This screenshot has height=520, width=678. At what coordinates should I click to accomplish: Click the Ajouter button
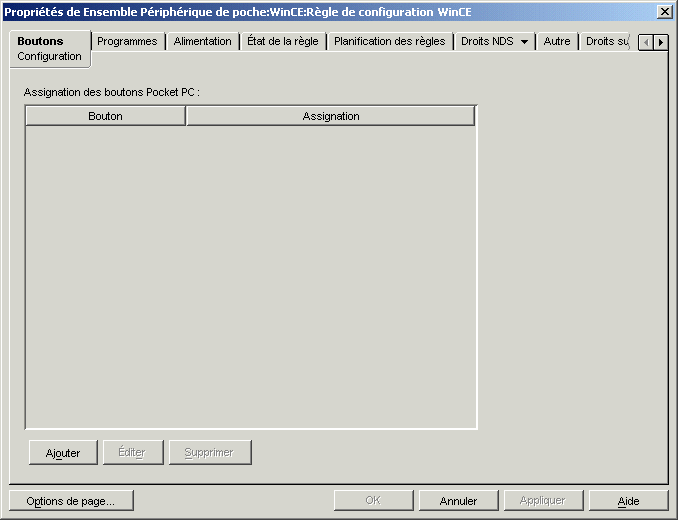click(63, 453)
